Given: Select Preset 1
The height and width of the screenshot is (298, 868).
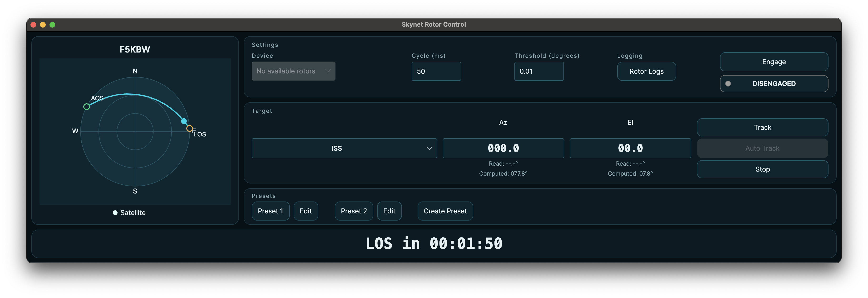Looking at the screenshot, I should coord(270,211).
